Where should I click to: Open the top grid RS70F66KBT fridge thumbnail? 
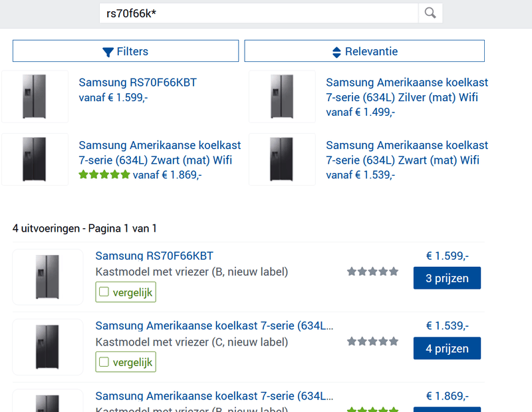pyautogui.click(x=35, y=97)
